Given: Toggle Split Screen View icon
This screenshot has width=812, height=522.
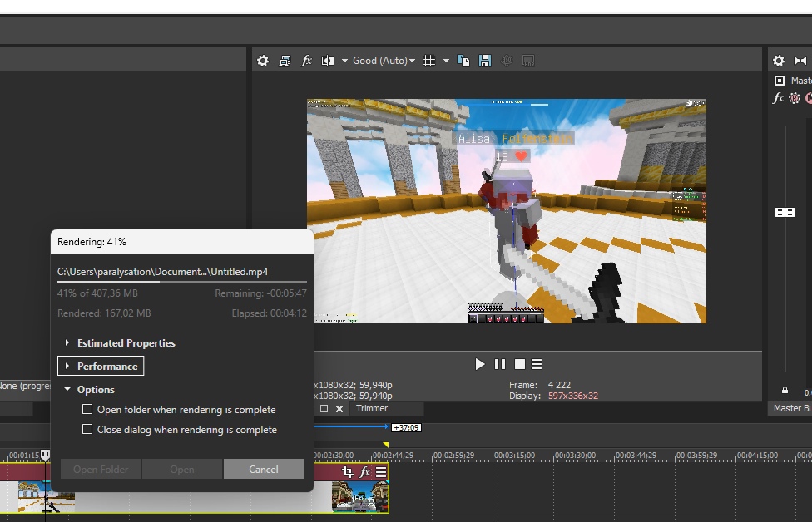Looking at the screenshot, I should click(328, 61).
